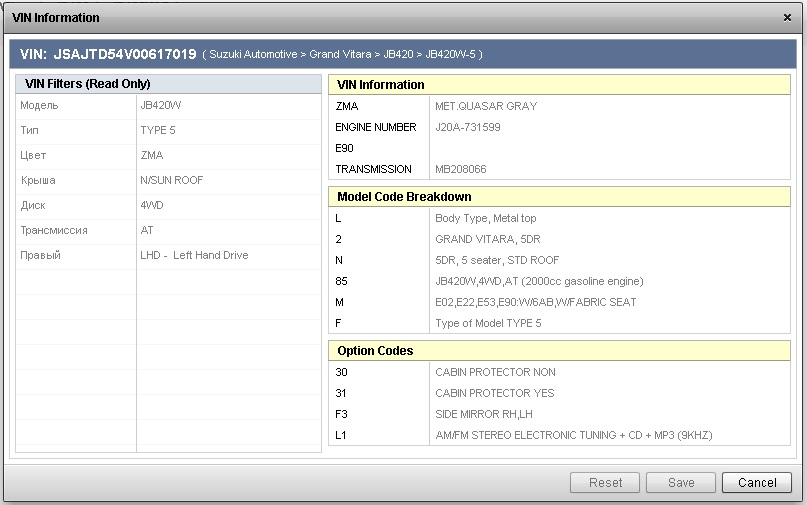The height and width of the screenshot is (505, 807).
Task: Select GRAND VITARA, 5DR entry
Action: click(487, 239)
